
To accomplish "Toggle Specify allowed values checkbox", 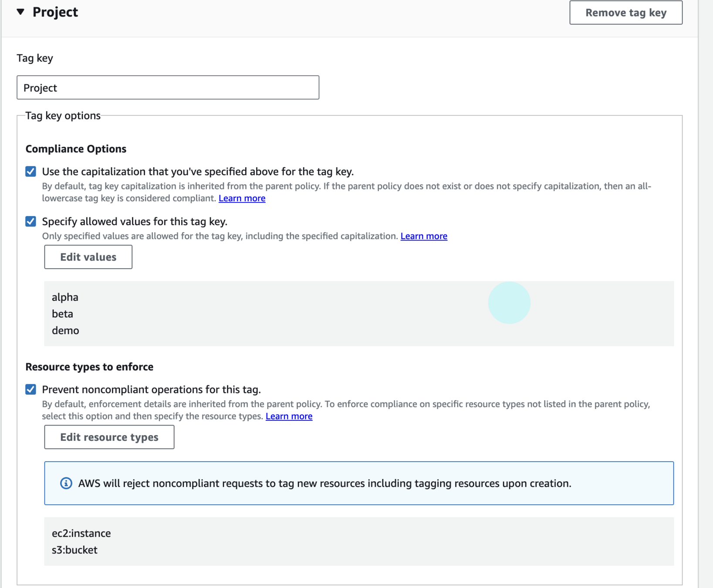I will pos(30,221).
